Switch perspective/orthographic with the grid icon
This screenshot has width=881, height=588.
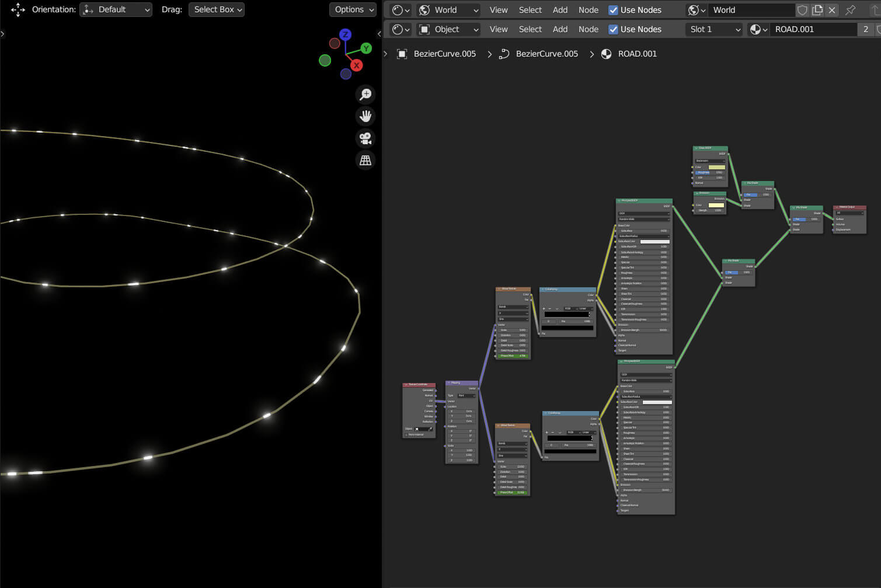pos(365,160)
